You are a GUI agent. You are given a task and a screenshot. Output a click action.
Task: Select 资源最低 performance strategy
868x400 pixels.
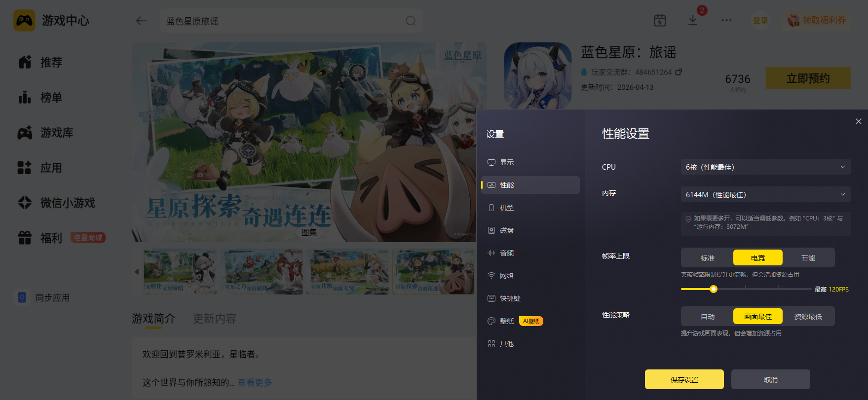pyautogui.click(x=808, y=317)
